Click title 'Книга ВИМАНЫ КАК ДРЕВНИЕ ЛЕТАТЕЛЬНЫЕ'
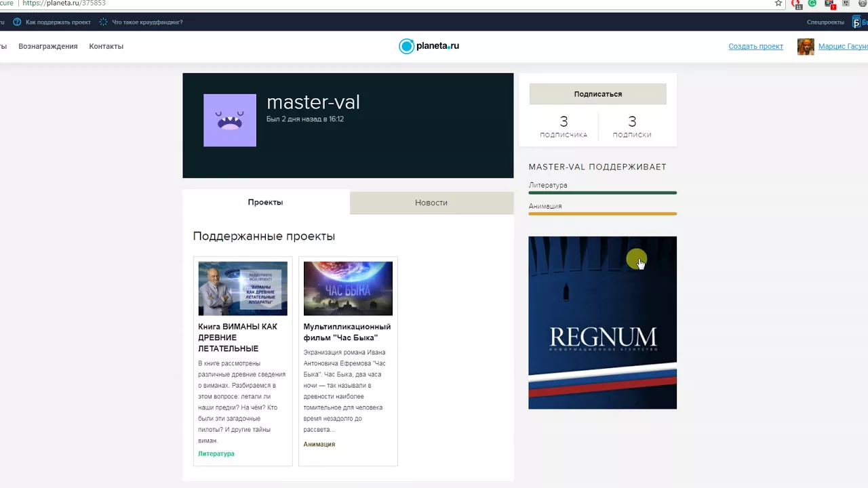The image size is (868, 488). [237, 338]
